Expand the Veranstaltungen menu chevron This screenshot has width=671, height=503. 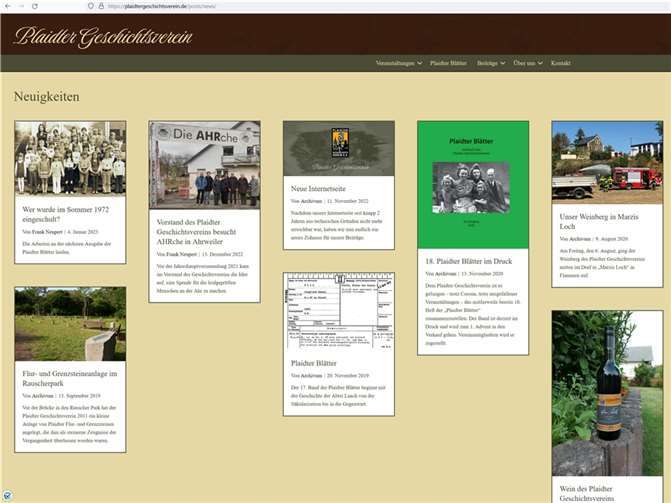point(420,63)
